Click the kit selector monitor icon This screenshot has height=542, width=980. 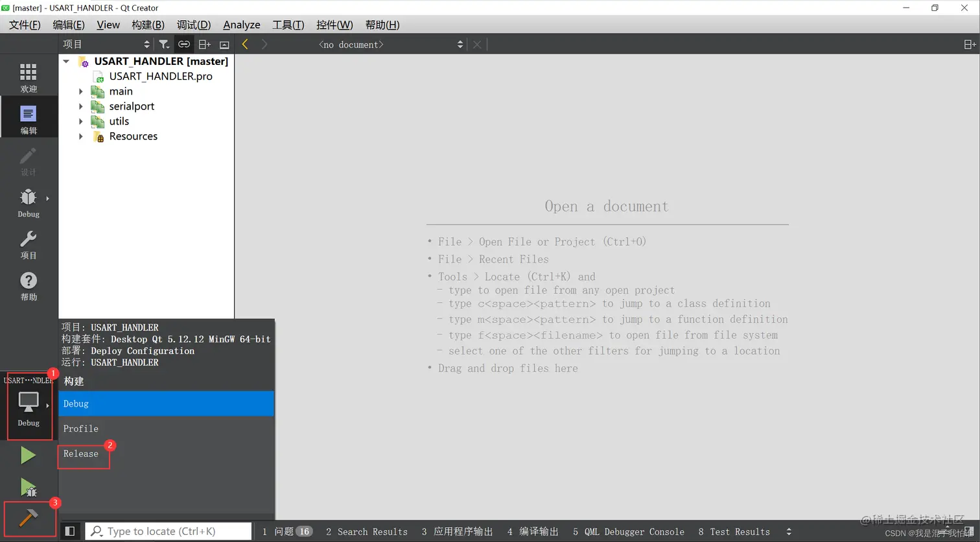29,402
